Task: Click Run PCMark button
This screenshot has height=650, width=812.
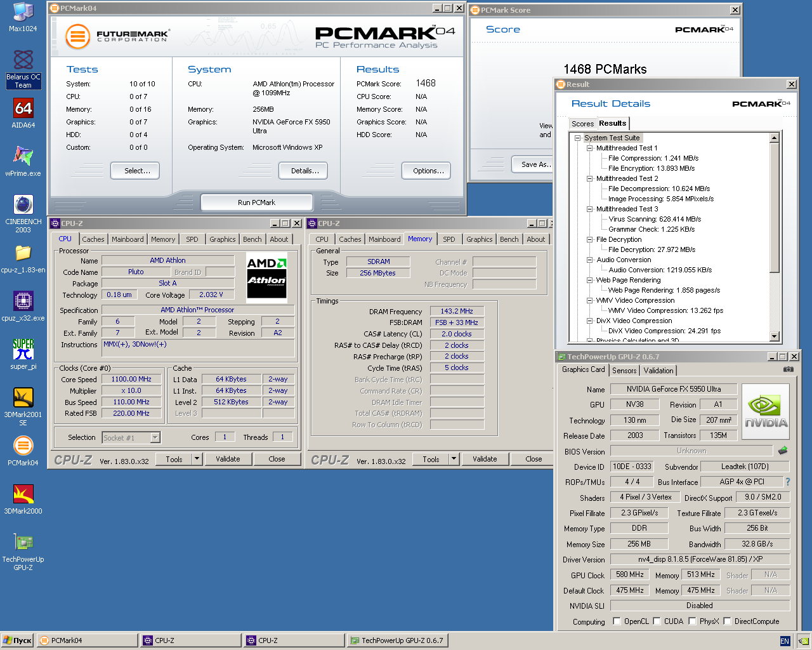Action: point(256,202)
